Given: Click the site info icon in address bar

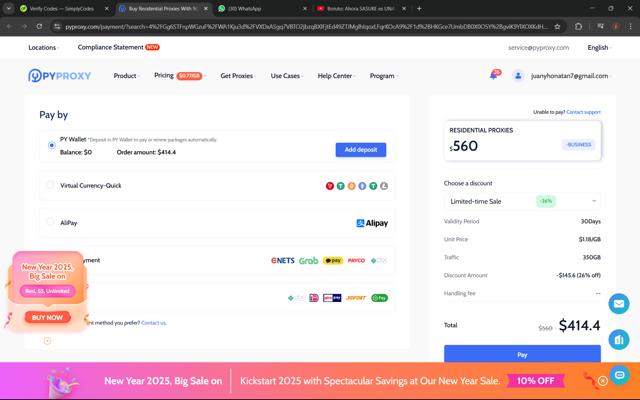Looking at the screenshot, I should 57,27.
